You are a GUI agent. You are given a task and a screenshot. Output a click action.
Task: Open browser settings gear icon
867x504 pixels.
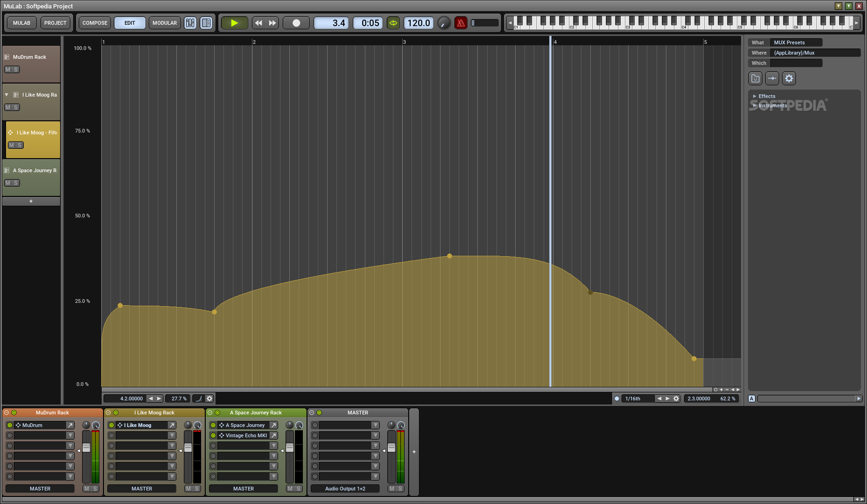pos(789,78)
